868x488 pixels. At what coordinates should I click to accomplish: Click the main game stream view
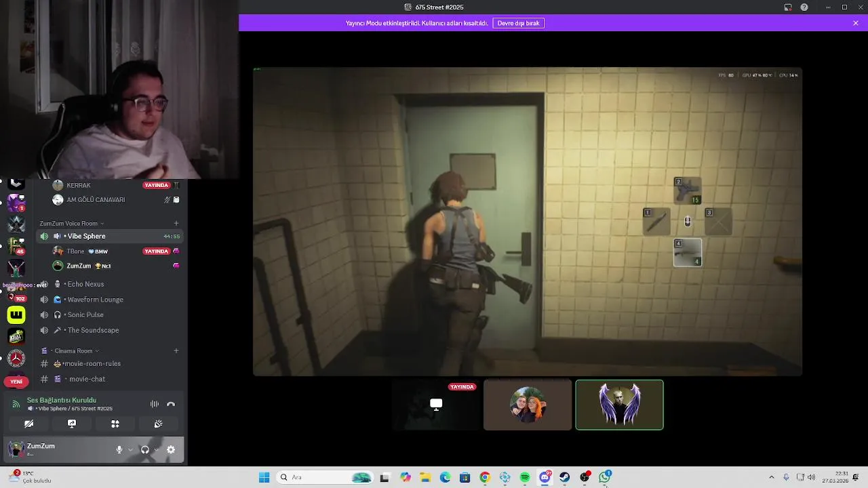(528, 221)
